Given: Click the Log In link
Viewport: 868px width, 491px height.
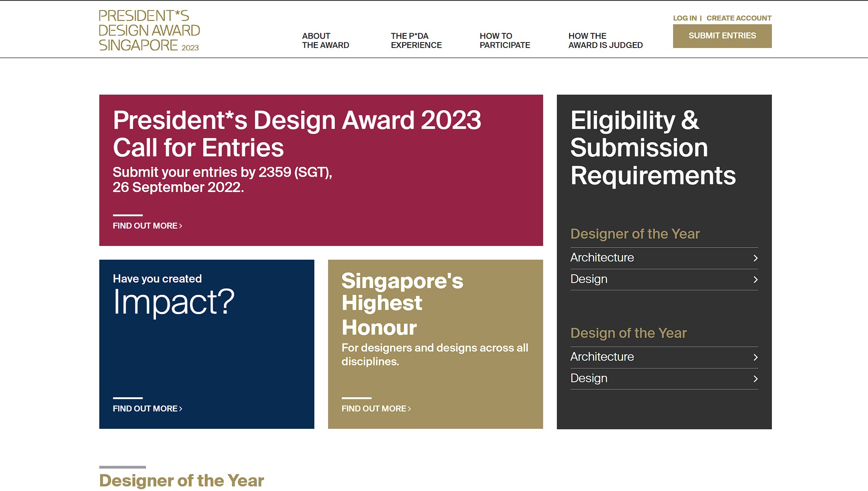Looking at the screenshot, I should pyautogui.click(x=685, y=18).
